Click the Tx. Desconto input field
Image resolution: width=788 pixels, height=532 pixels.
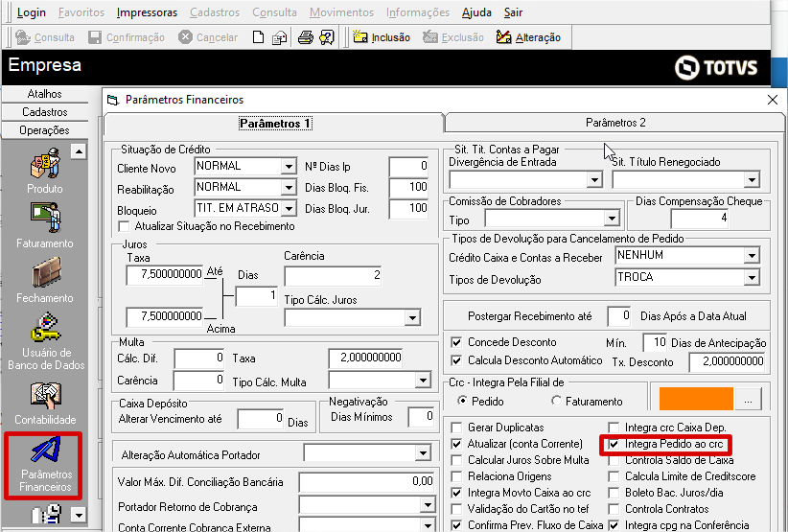(727, 361)
